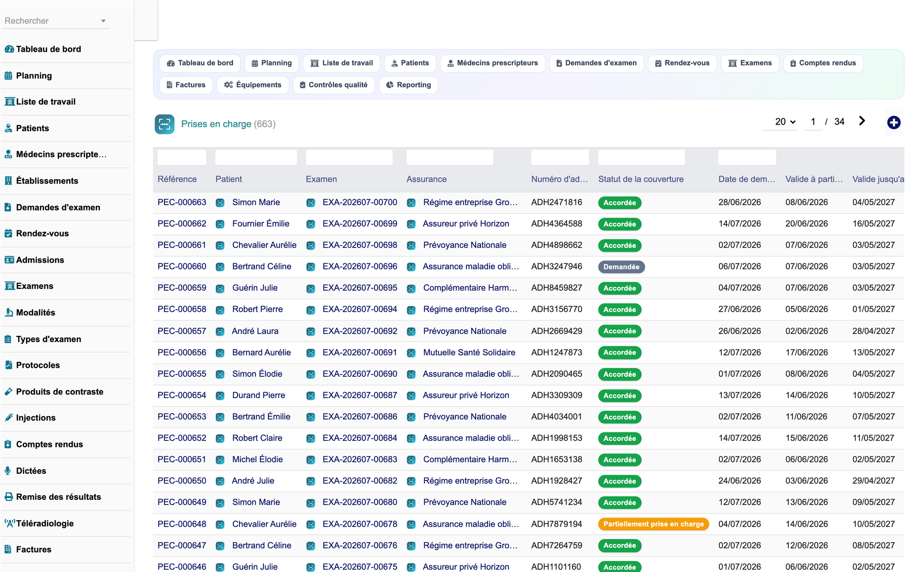Click the Téléradiologie antenna icon
The width and height of the screenshot is (924, 572).
coord(9,523)
